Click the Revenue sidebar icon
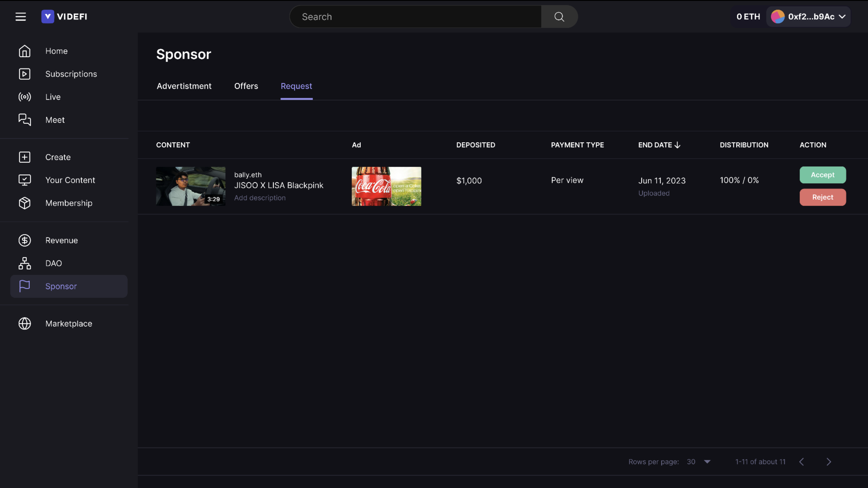868x488 pixels. 24,240
